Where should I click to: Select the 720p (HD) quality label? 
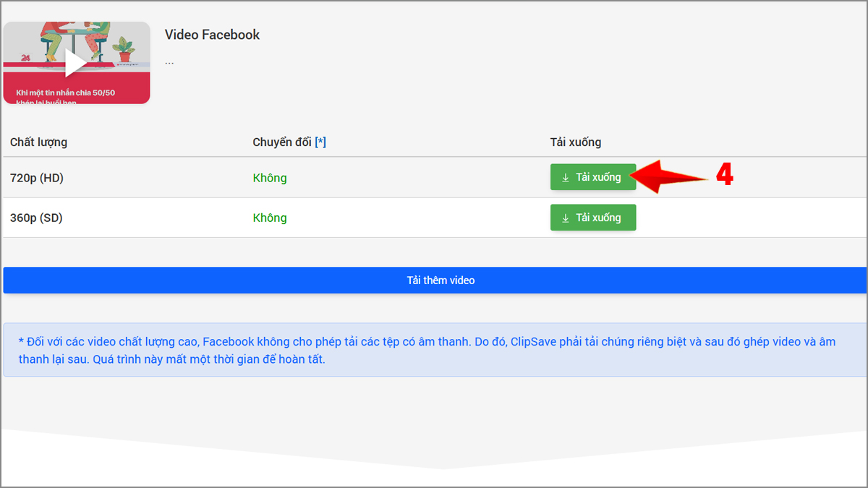pyautogui.click(x=38, y=177)
